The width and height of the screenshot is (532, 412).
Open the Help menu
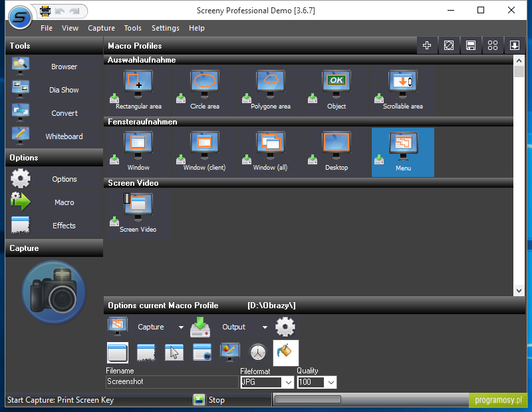click(x=197, y=28)
